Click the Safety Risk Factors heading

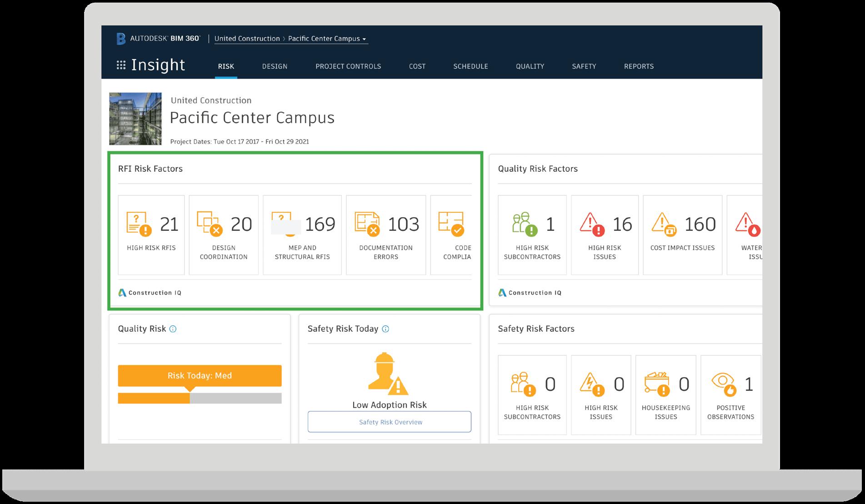click(x=536, y=329)
